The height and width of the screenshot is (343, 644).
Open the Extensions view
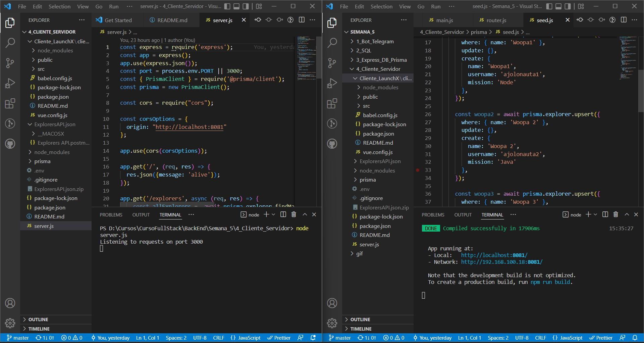[10, 103]
